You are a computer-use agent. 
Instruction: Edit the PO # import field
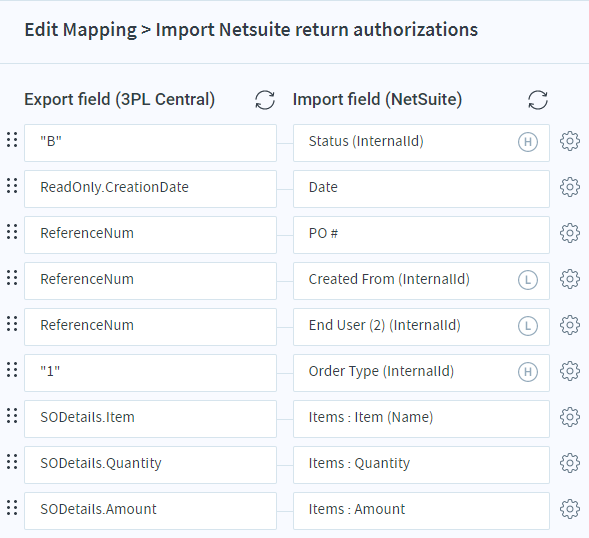(x=421, y=235)
